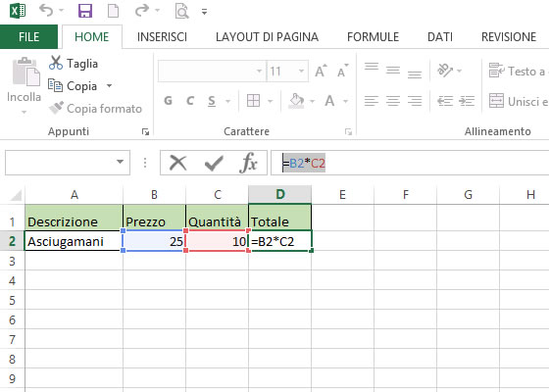
Task: Click the Taglia scissors icon
Action: click(56, 63)
